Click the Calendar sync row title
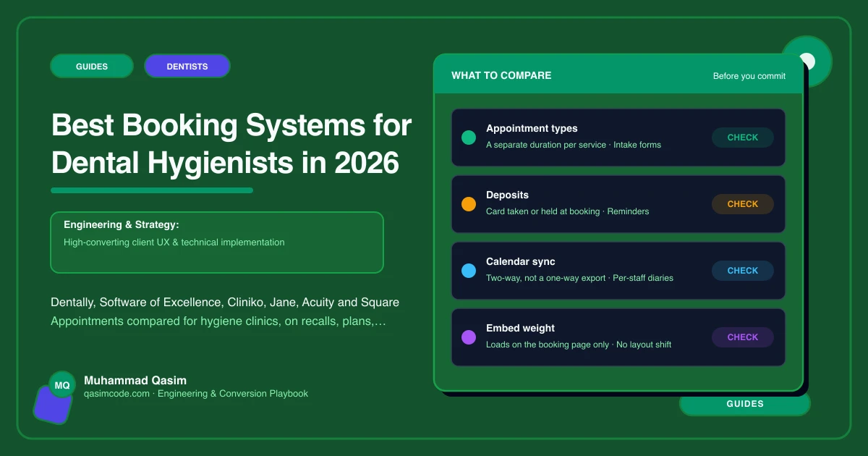Viewport: 868px width, 456px height. pos(521,261)
